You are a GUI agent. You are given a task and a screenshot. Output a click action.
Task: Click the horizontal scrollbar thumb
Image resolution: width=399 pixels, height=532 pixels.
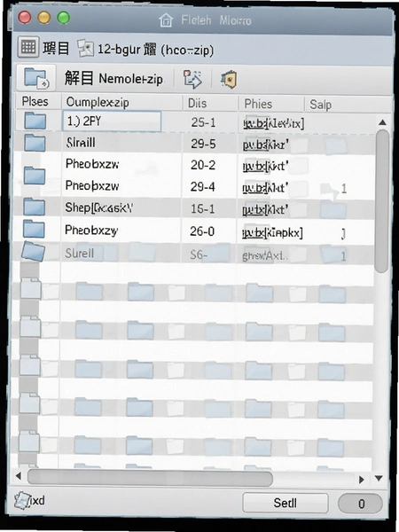(x=150, y=478)
